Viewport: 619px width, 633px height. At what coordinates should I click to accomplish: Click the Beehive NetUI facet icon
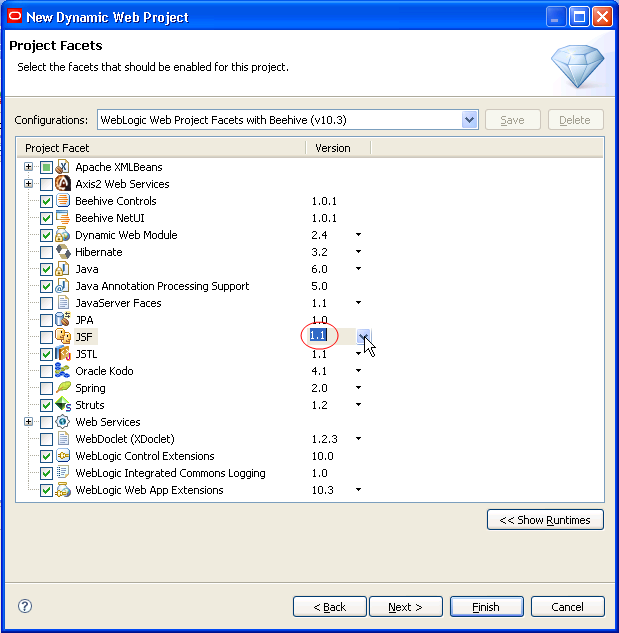63,218
